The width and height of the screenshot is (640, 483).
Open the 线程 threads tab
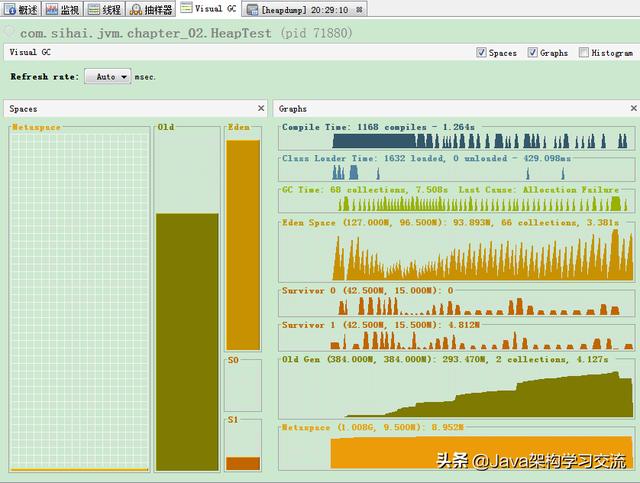(x=104, y=9)
